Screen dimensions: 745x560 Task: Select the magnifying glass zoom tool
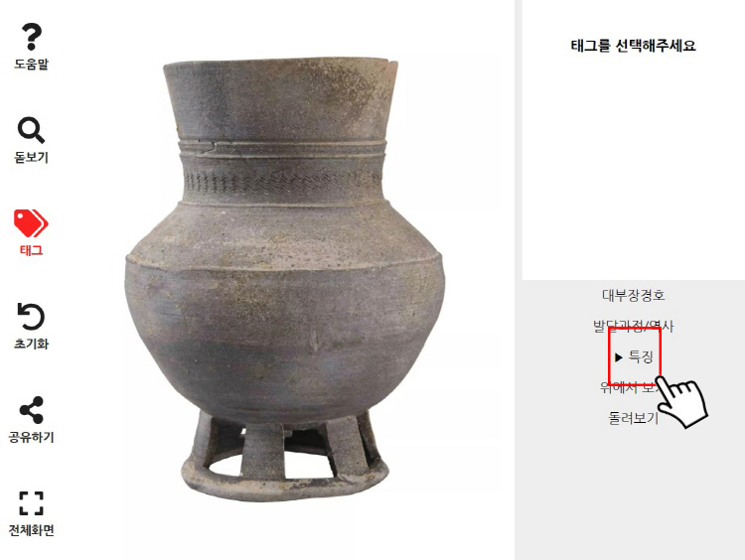[x=32, y=130]
